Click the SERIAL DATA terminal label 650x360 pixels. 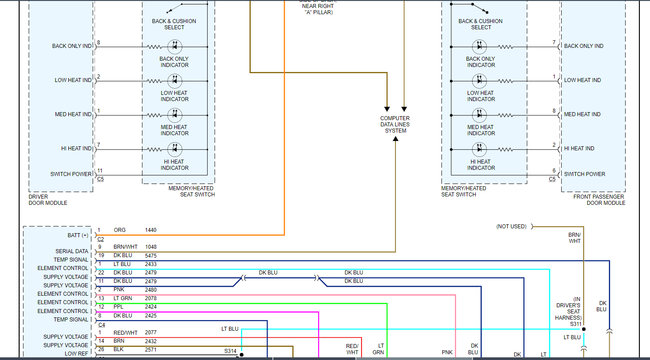pyautogui.click(x=72, y=251)
